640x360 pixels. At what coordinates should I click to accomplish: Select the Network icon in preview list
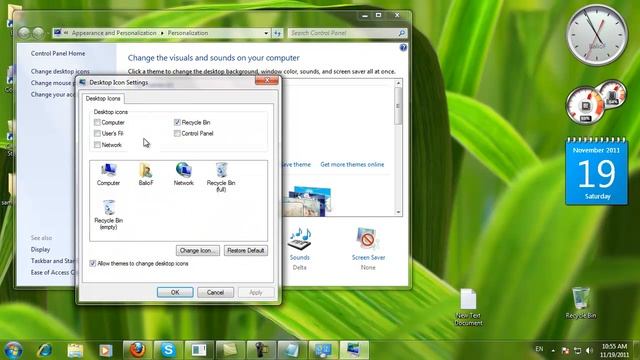click(184, 174)
